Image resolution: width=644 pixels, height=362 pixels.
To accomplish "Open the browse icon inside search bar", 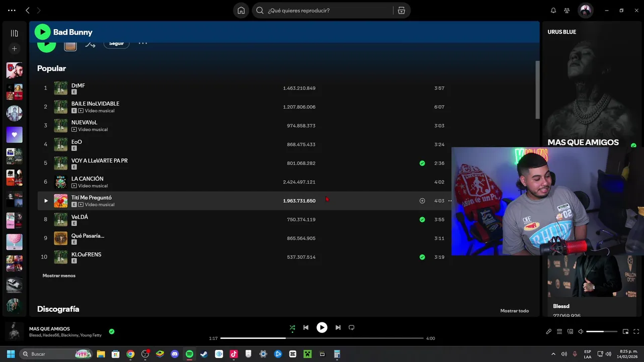I will (x=401, y=10).
